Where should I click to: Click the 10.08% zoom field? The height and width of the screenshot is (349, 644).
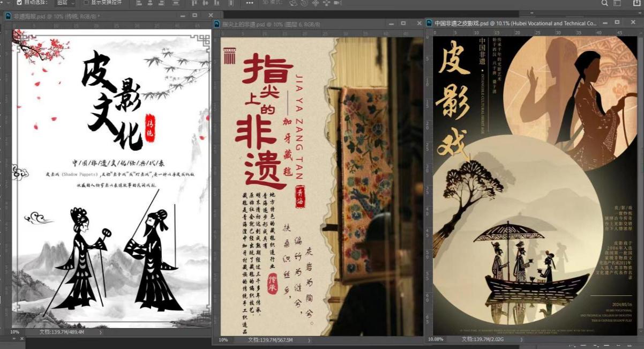tap(436, 339)
